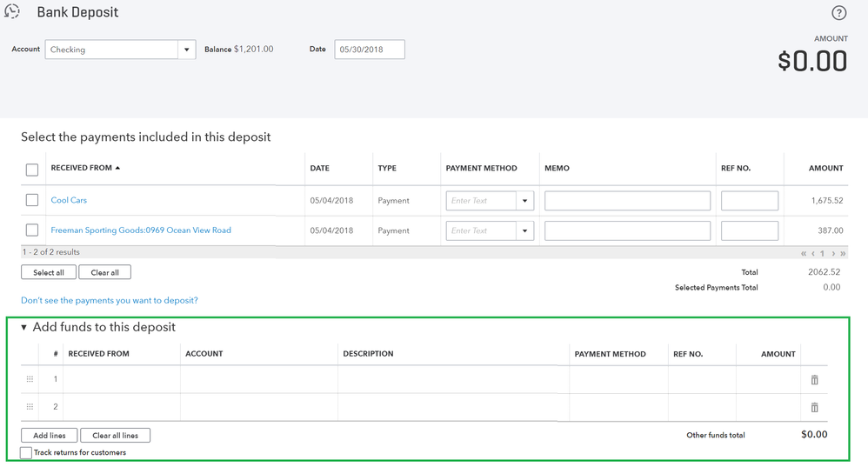Enable Track returns for customers

click(26, 452)
